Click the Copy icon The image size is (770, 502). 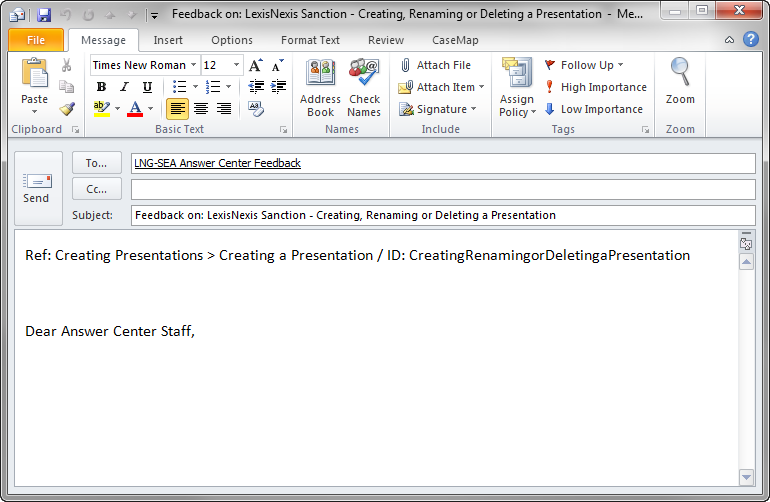coord(66,86)
